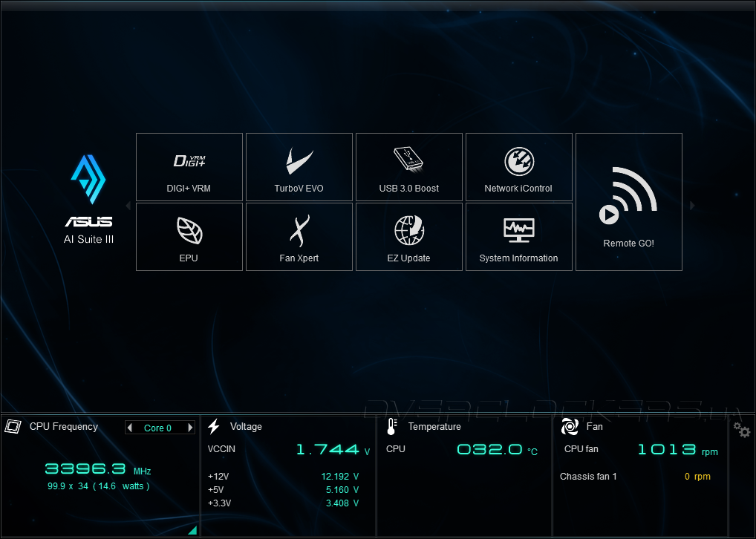Open USB 3.0 Boost
This screenshot has width=756, height=539.
click(409, 167)
